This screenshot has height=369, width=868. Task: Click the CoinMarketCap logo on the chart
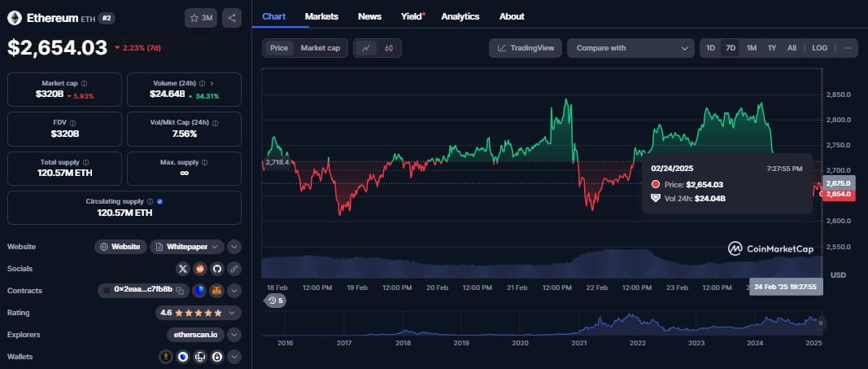coord(770,248)
